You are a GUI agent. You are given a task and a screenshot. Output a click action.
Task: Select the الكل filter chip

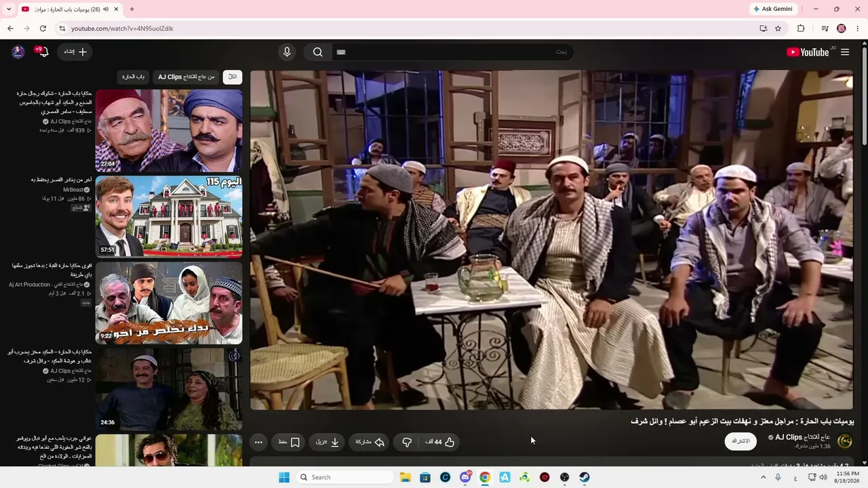click(x=232, y=77)
